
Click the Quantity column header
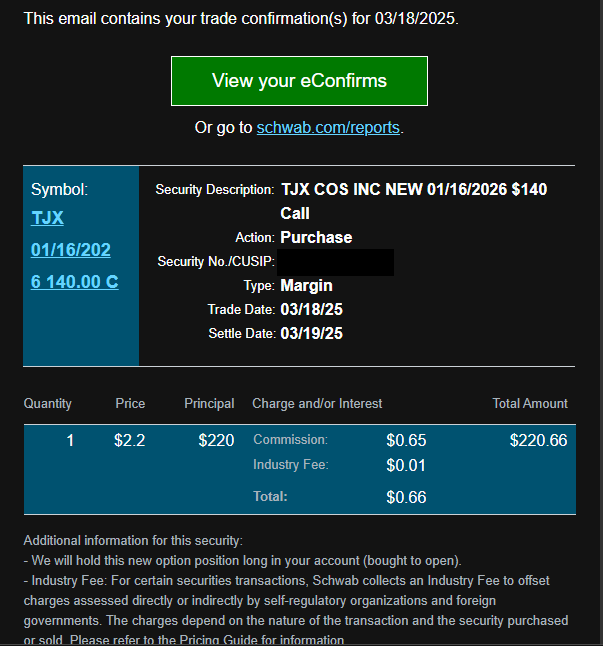[48, 404]
